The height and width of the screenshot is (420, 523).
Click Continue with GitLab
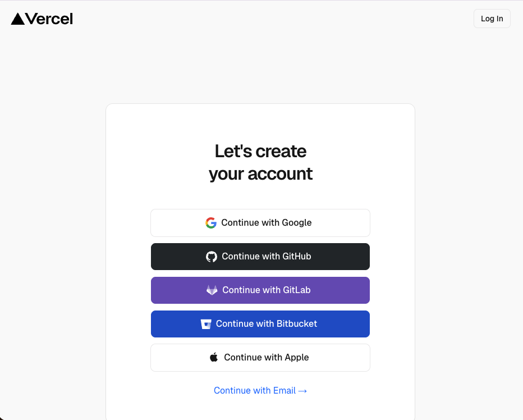pos(260,290)
